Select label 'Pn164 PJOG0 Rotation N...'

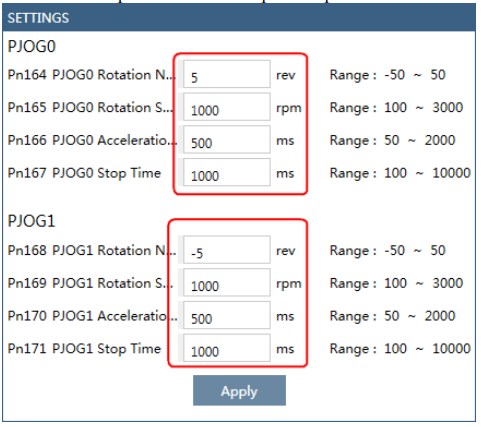point(92,75)
